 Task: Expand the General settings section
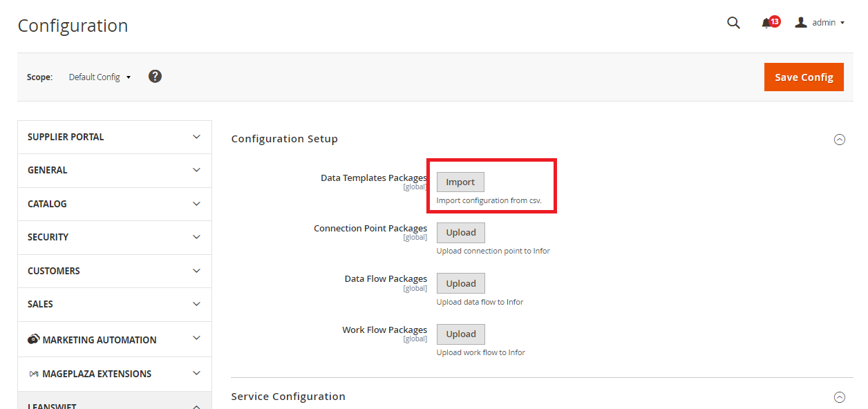pos(196,170)
